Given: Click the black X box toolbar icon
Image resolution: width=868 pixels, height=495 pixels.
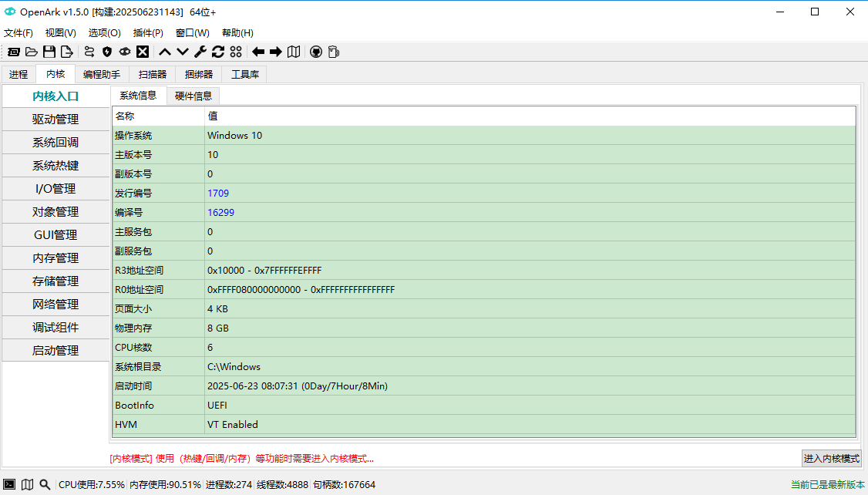Looking at the screenshot, I should (143, 52).
